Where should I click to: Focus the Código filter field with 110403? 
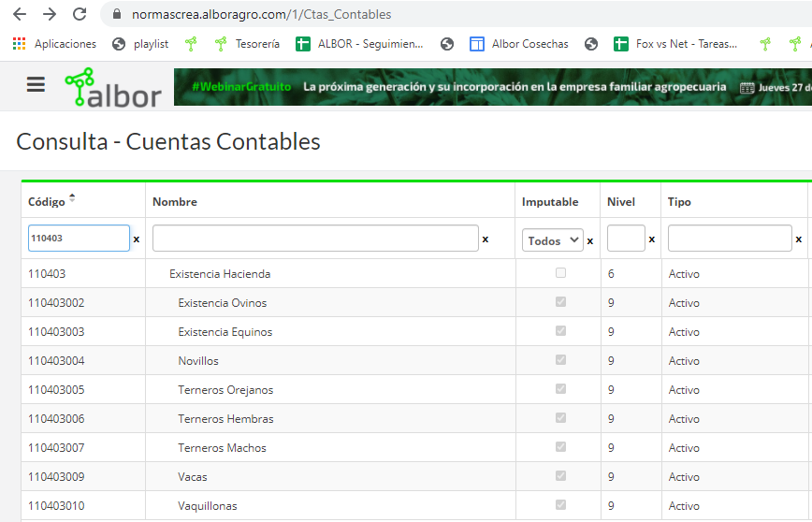click(x=79, y=239)
